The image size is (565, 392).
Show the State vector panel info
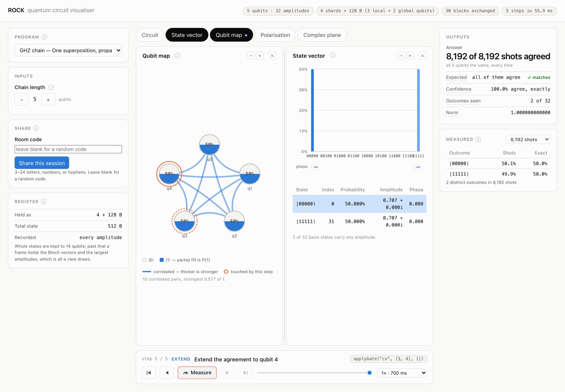tap(333, 55)
